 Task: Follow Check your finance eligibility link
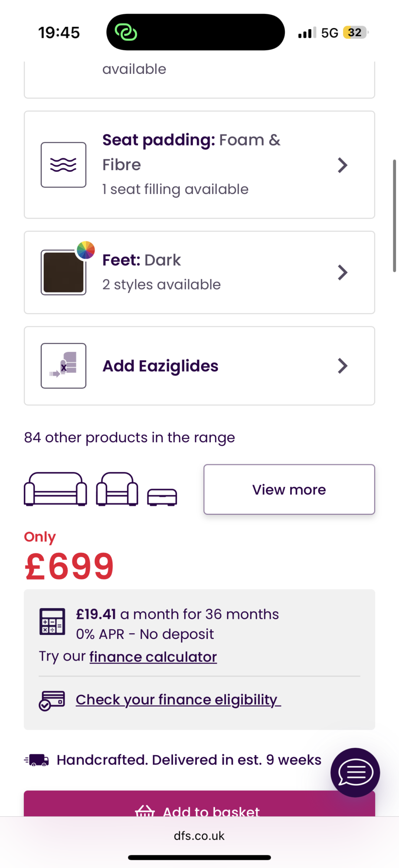coord(178,700)
